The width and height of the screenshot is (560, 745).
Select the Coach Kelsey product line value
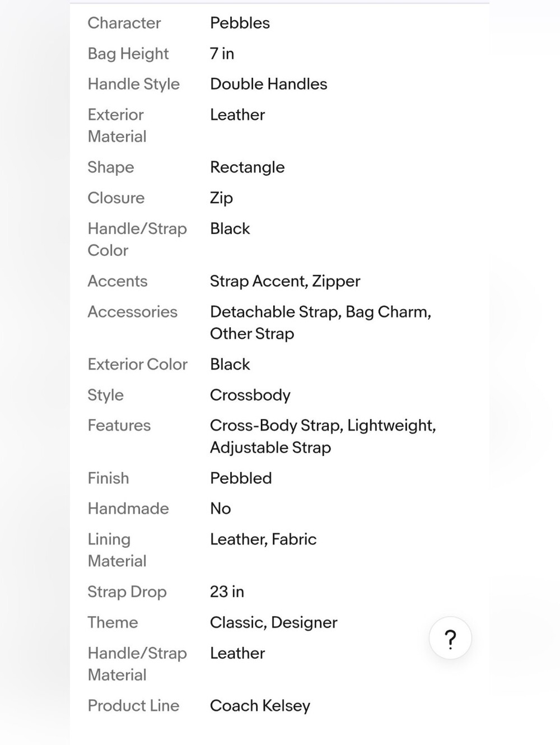click(x=260, y=706)
